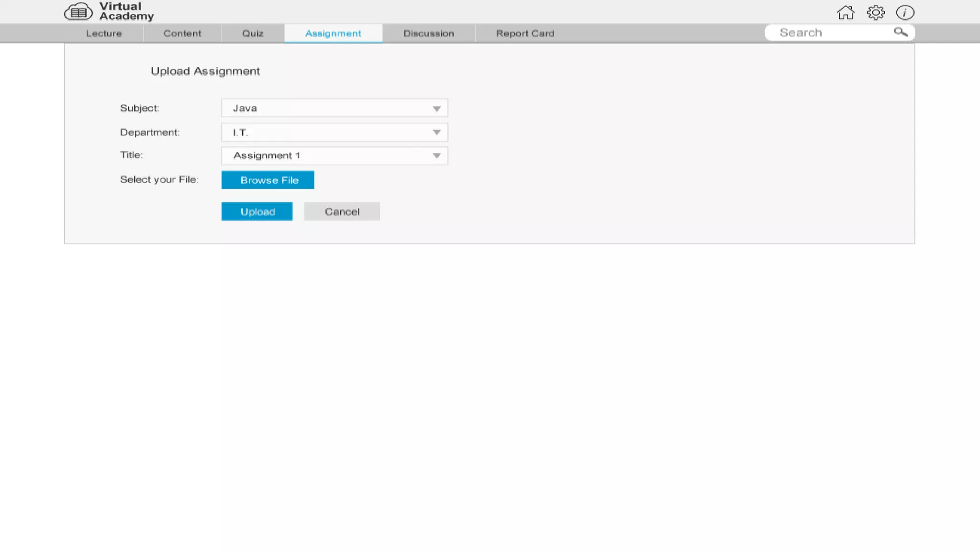Go to the Quiz tab
980x551 pixels.
[x=253, y=33]
